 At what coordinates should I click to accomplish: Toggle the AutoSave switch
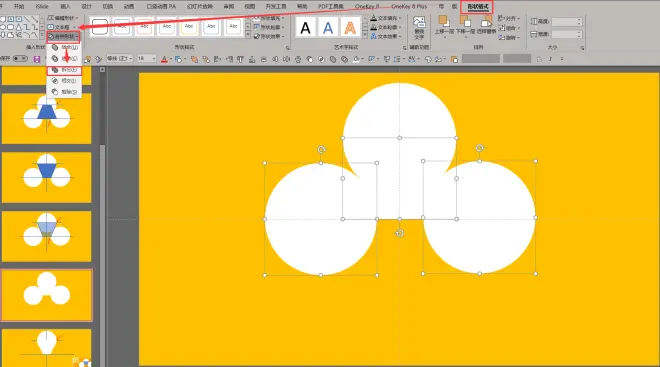click(20, 59)
